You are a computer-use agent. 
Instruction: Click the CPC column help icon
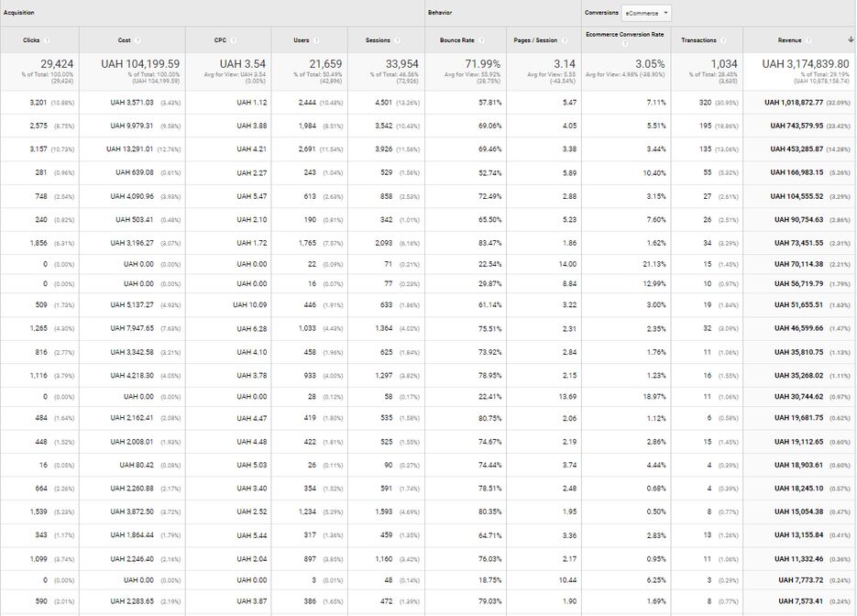[x=233, y=40]
